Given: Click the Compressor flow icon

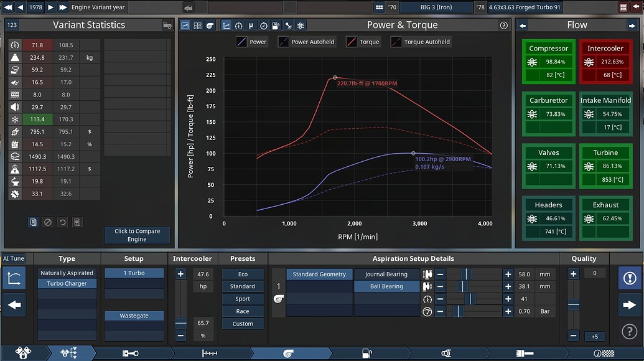Looking at the screenshot, I should [x=532, y=62].
